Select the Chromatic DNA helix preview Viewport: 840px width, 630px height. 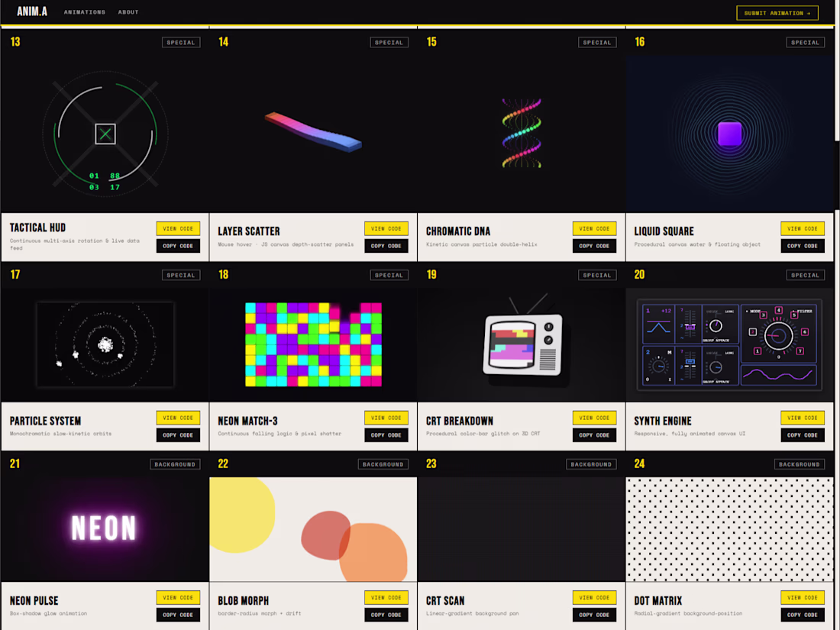coord(522,134)
